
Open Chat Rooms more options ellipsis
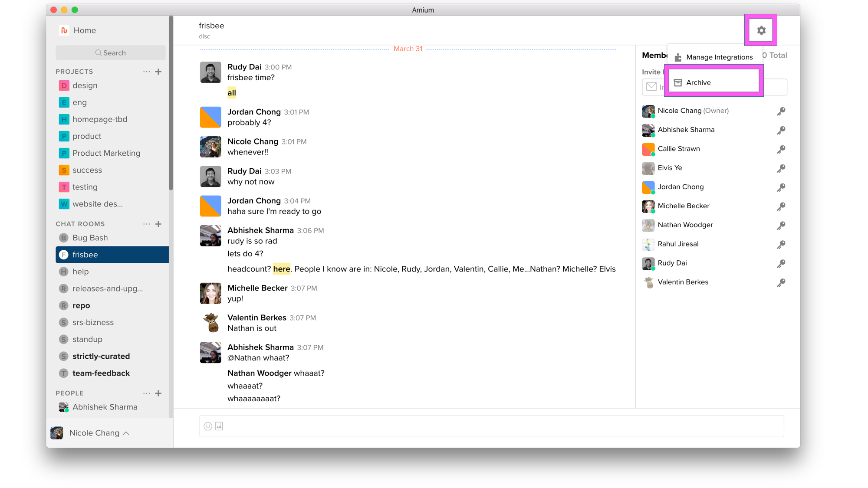[x=147, y=224]
